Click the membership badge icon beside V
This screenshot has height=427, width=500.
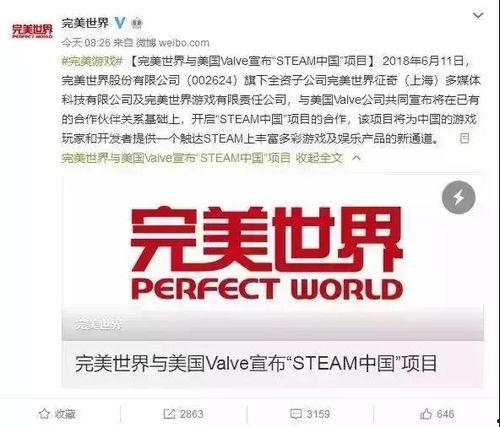pyautogui.click(x=137, y=23)
